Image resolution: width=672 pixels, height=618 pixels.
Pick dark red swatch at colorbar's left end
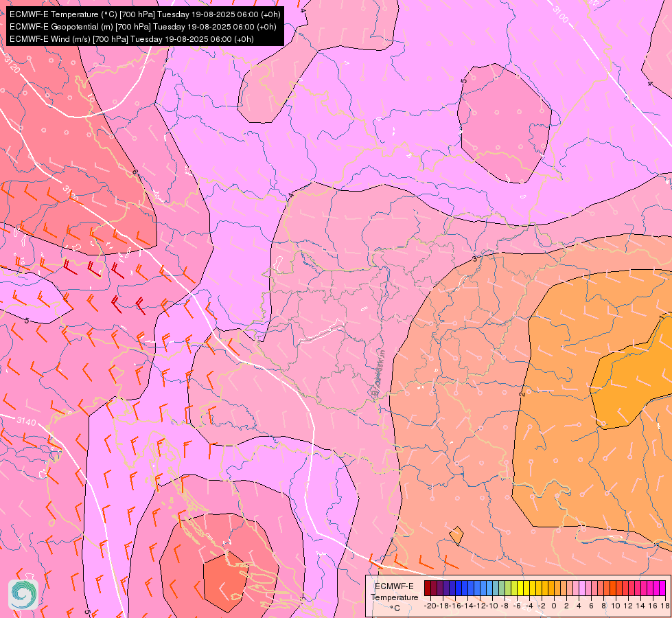[x=428, y=588]
